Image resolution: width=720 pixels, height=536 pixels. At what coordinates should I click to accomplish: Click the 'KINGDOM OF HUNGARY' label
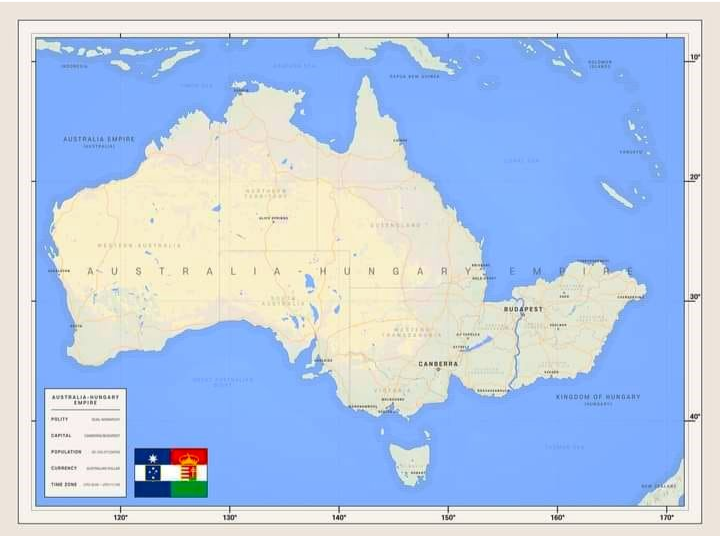598,397
